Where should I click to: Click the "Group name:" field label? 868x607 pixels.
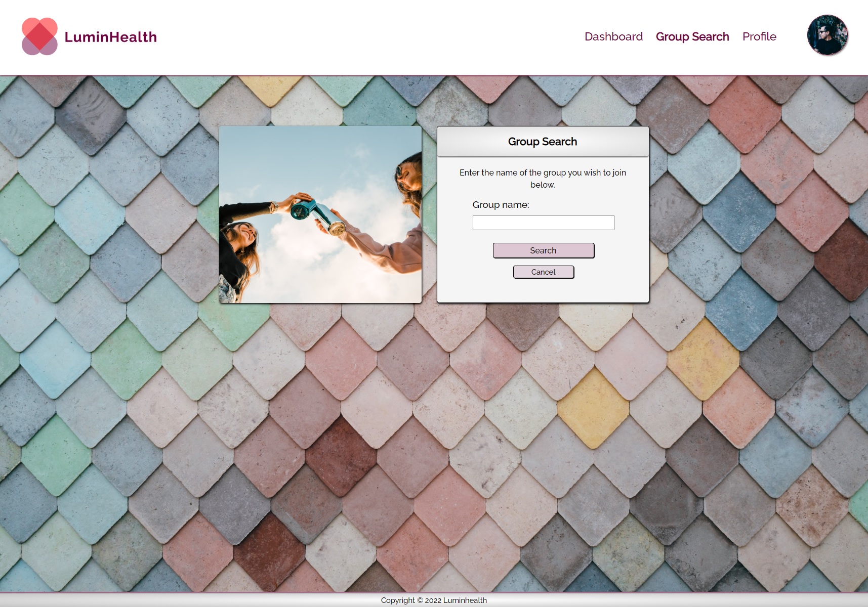click(501, 205)
